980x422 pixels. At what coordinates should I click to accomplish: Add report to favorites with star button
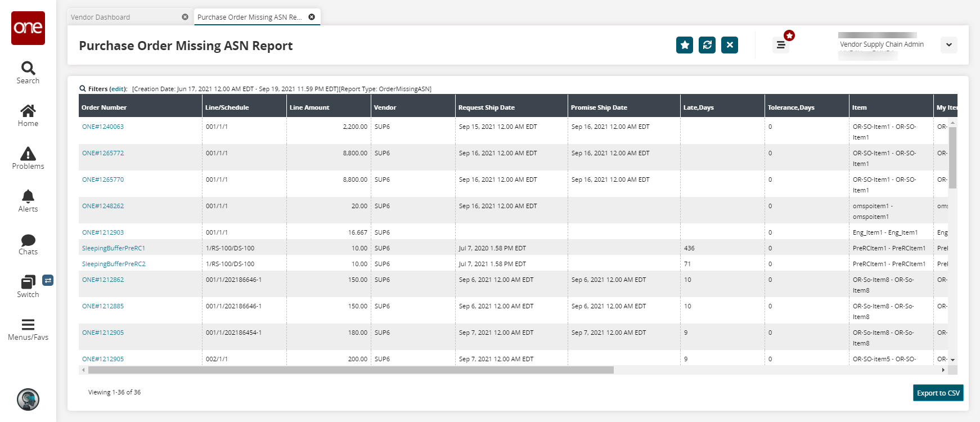coord(685,45)
